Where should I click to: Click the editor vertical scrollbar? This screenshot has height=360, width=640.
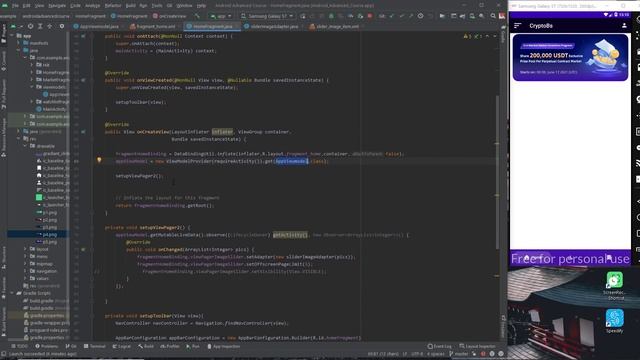coord(497,171)
